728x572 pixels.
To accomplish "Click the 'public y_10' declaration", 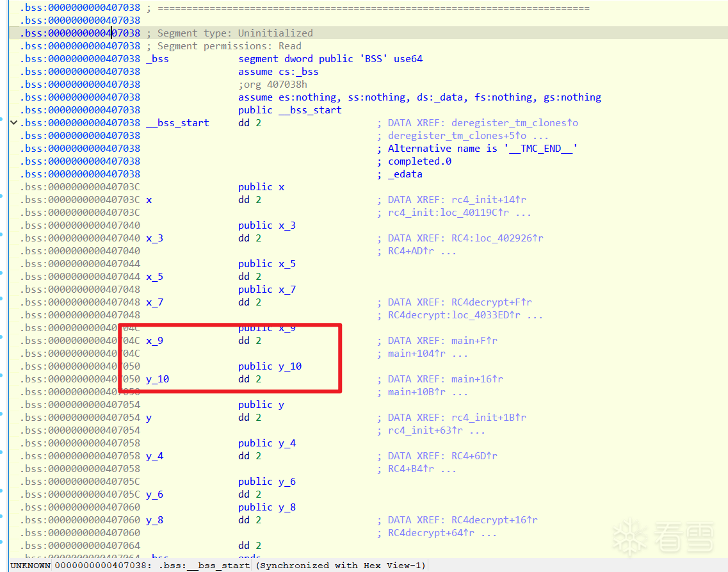I will point(270,366).
